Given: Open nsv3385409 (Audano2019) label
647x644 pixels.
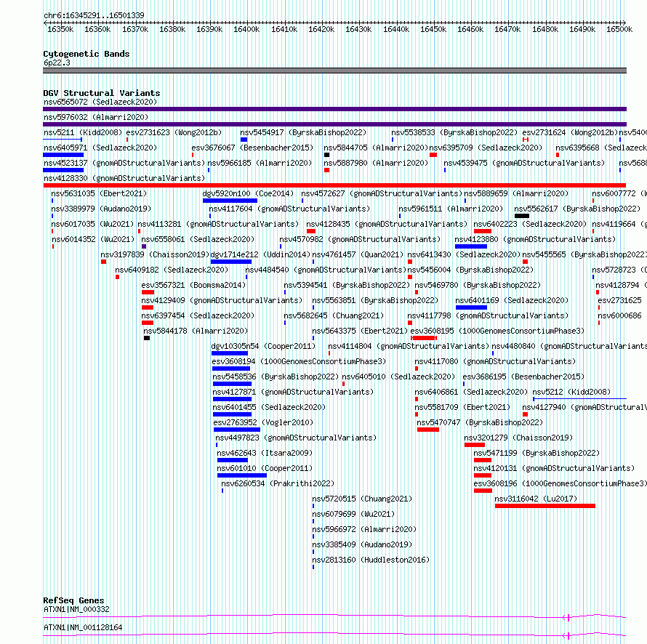Looking at the screenshot, I should tap(362, 544).
